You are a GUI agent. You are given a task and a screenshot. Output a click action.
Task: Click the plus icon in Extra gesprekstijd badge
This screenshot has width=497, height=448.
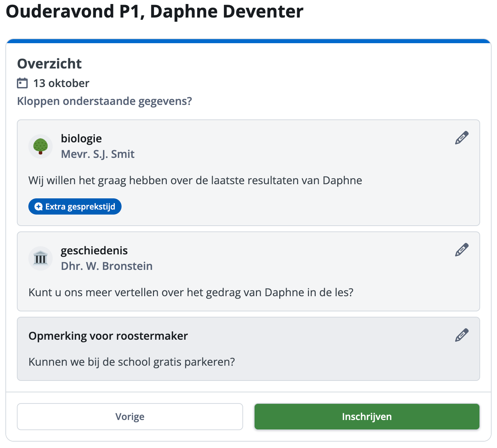pyautogui.click(x=38, y=206)
